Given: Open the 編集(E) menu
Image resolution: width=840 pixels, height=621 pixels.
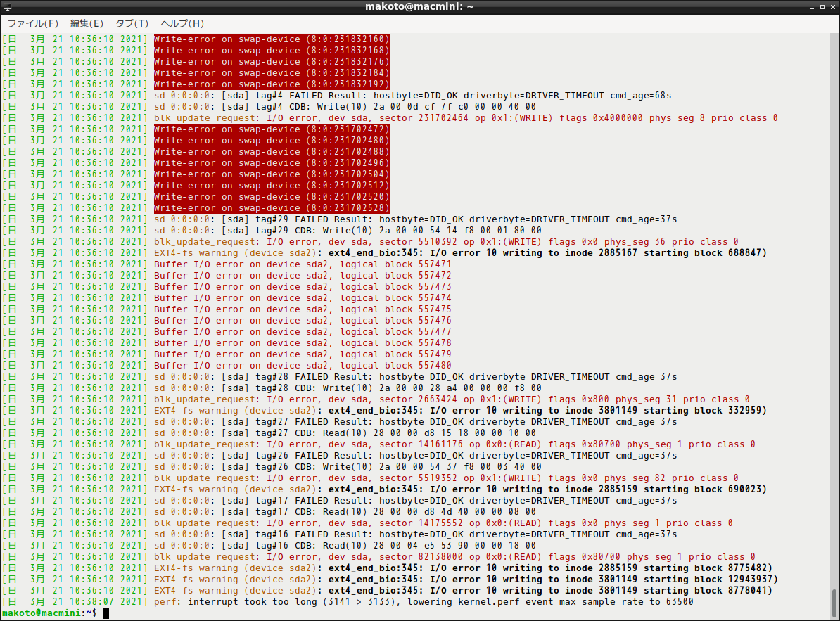Looking at the screenshot, I should coord(87,23).
